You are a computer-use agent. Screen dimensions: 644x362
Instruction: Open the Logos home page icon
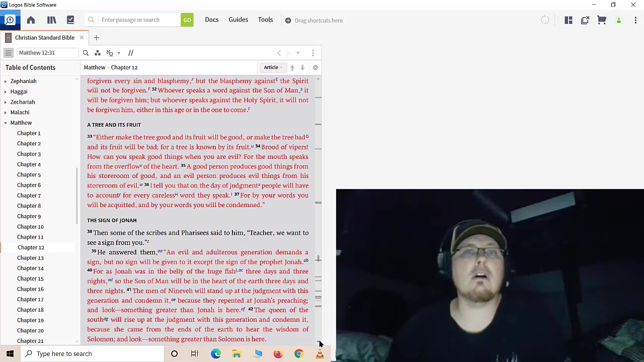point(31,20)
